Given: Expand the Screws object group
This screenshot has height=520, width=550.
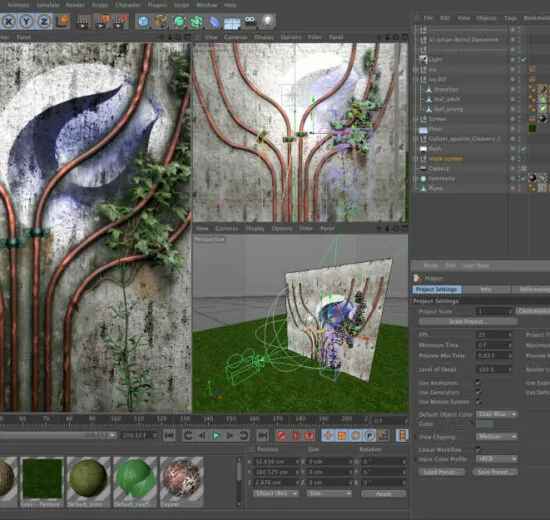Looking at the screenshot, I should (x=416, y=119).
